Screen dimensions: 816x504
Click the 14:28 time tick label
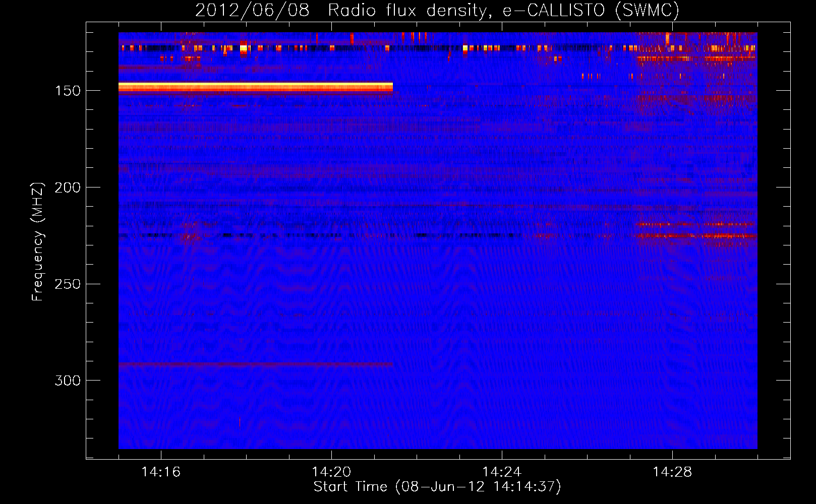click(x=672, y=472)
